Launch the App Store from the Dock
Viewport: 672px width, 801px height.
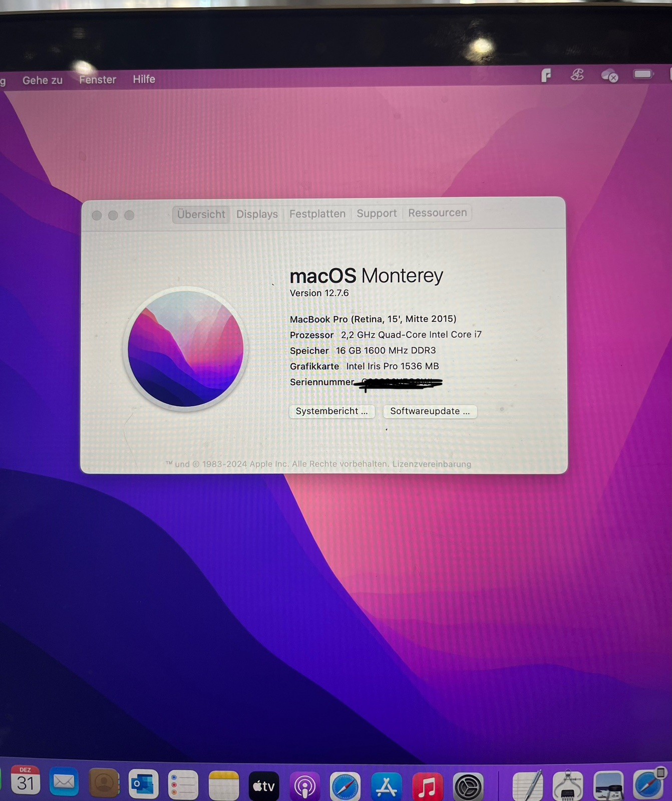386,787
